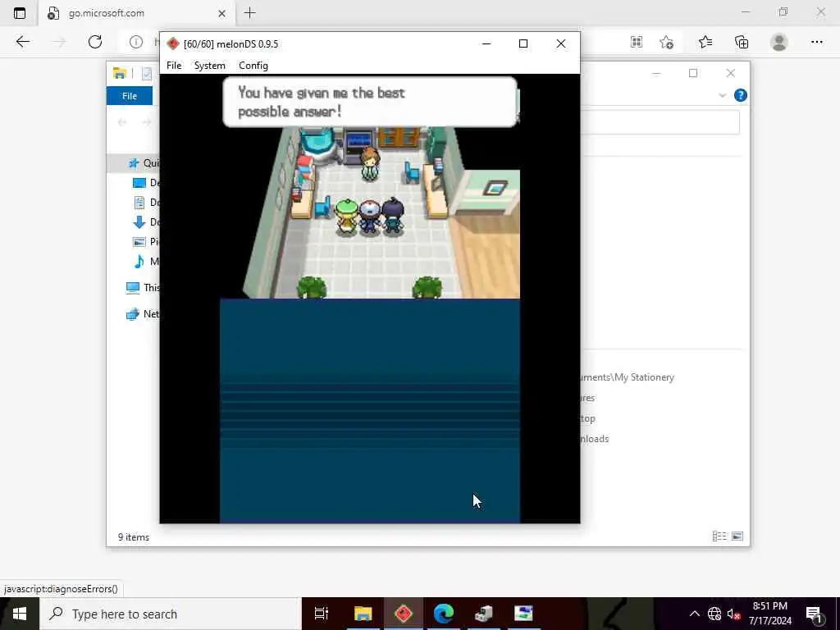Screen dimensions: 840x630
Task: Open File tab in File Explorer window
Action: coord(130,96)
